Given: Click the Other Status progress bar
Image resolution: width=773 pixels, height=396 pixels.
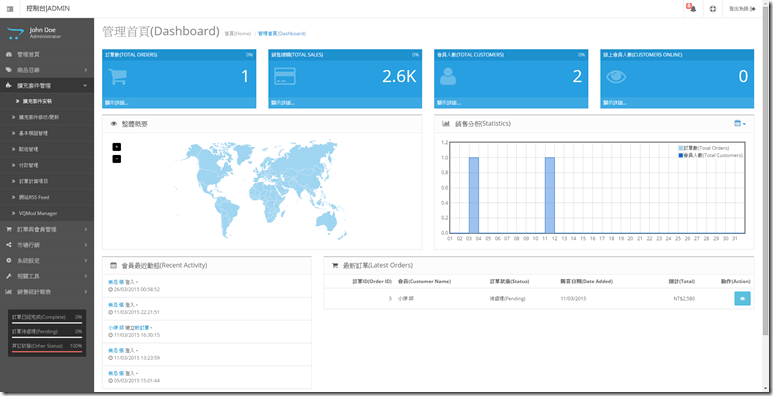Looking at the screenshot, I should click(47, 352).
